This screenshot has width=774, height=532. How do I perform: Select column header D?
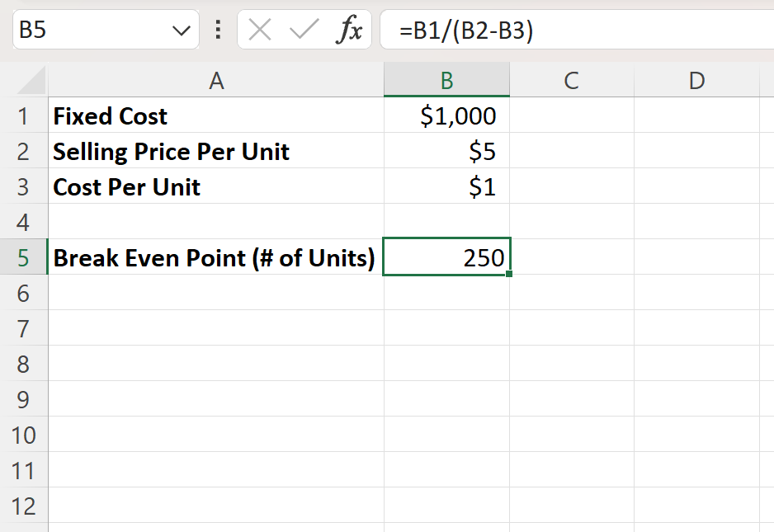coord(696,80)
